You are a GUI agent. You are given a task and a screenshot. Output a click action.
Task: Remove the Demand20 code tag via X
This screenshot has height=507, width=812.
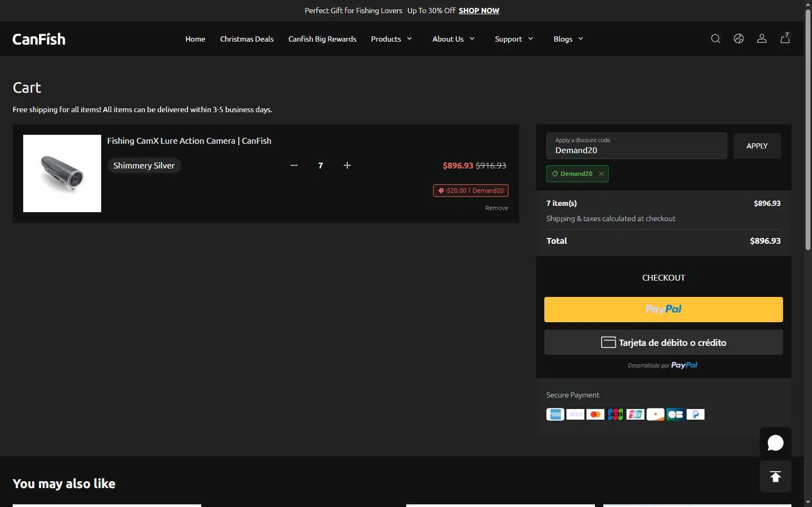coord(601,174)
